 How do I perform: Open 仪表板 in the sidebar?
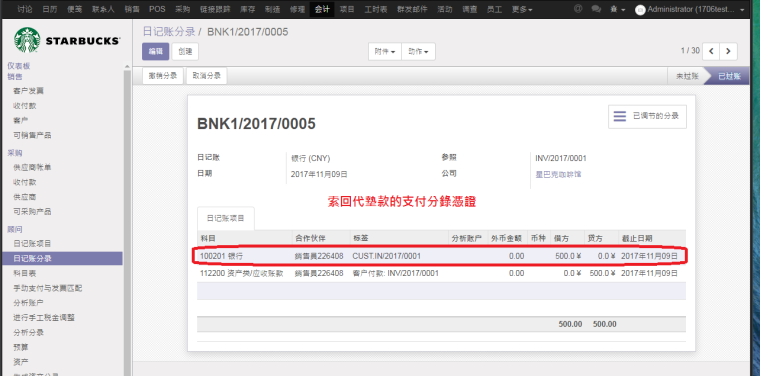click(x=18, y=66)
